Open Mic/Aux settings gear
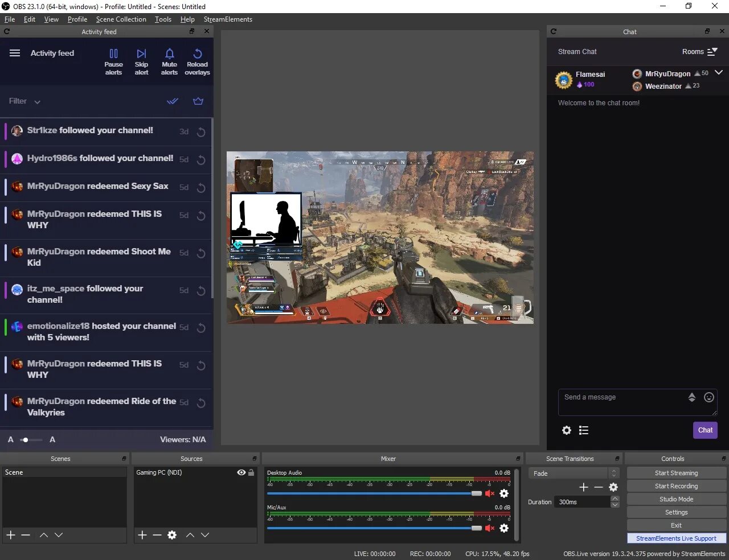 [504, 528]
